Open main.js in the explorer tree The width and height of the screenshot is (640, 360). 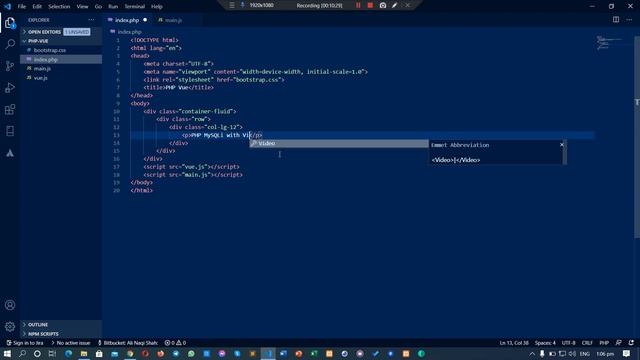61,69
